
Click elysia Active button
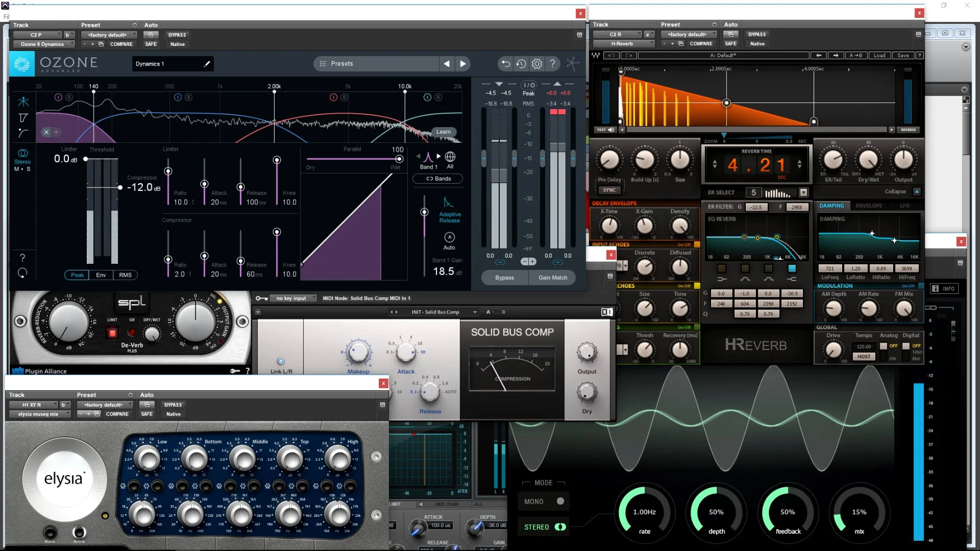point(79,532)
